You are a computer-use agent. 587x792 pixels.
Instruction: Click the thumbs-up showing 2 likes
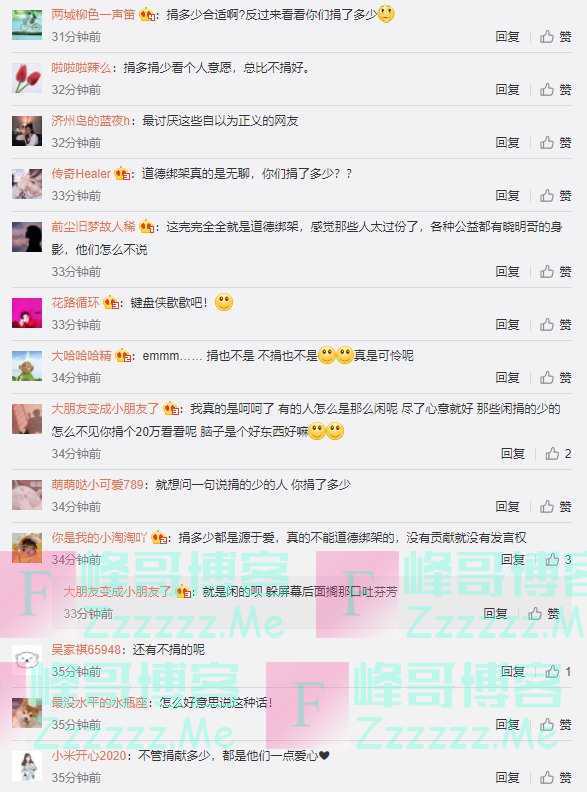(558, 454)
